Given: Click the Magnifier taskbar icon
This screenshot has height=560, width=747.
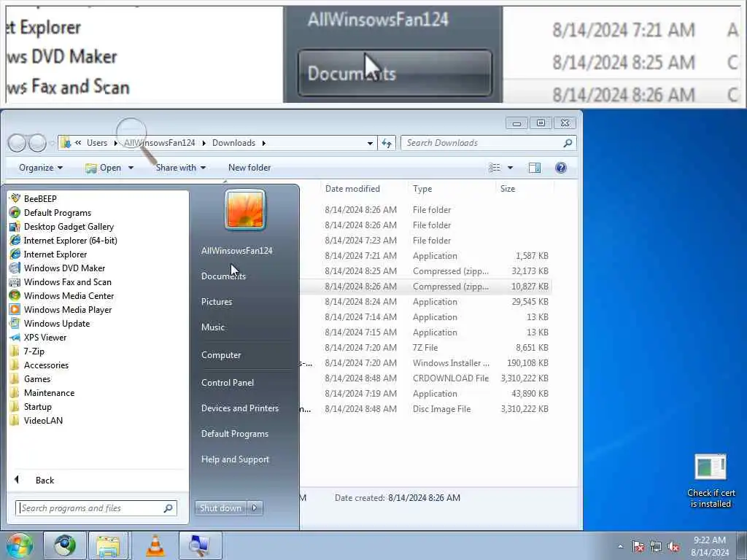Looking at the screenshot, I should pos(200,545).
